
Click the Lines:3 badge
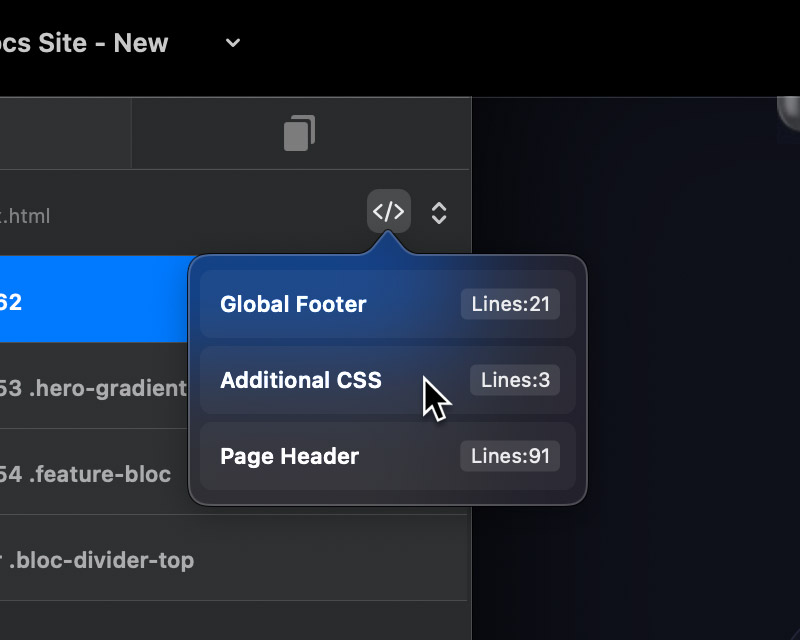coord(515,380)
